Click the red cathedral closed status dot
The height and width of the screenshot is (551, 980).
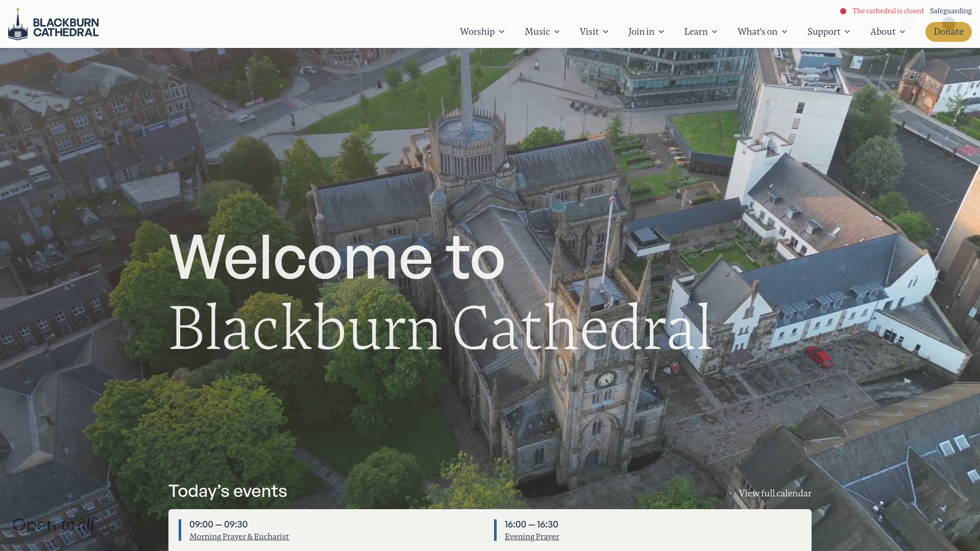(843, 11)
